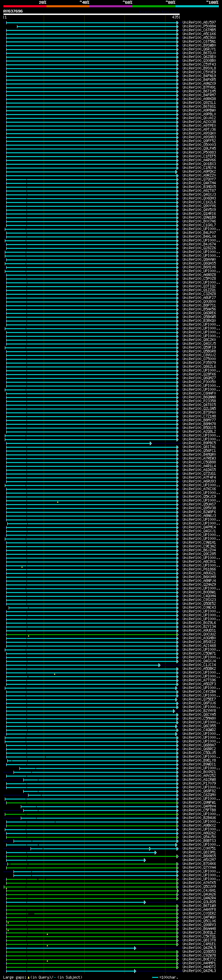
Task: Click the orange ~40% identity legend segment
Action: click(68, 6)
